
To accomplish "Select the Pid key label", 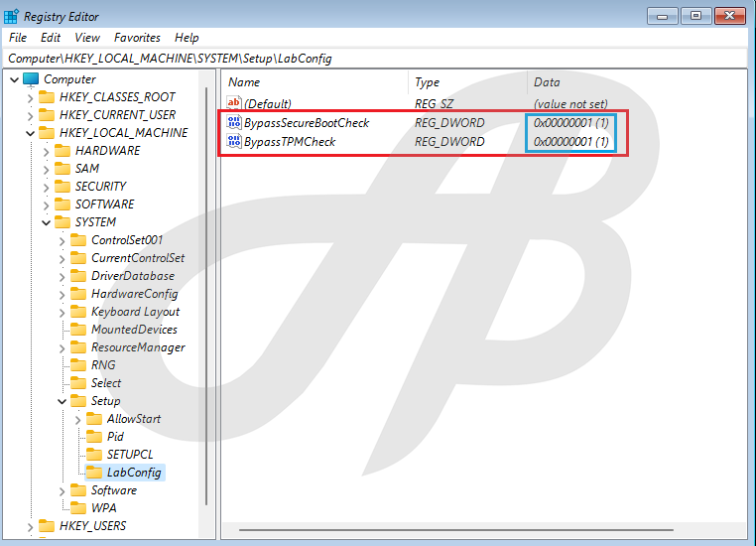I will click(x=115, y=437).
